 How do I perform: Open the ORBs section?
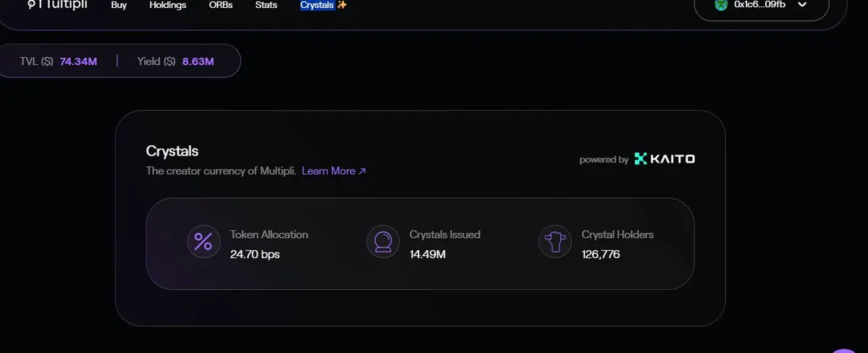coord(221,5)
